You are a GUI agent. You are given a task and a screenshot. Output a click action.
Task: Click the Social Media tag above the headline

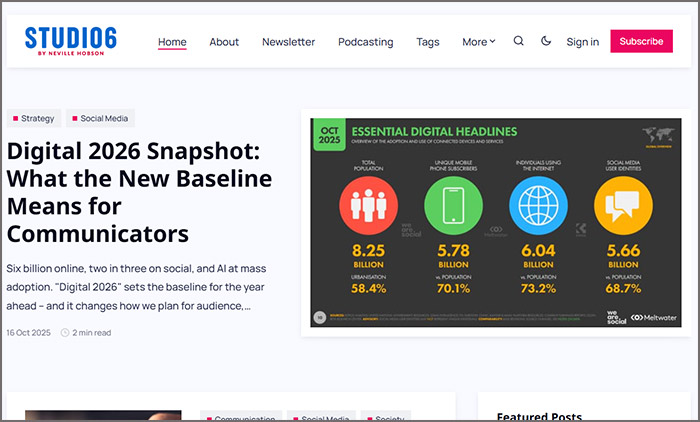pos(100,118)
